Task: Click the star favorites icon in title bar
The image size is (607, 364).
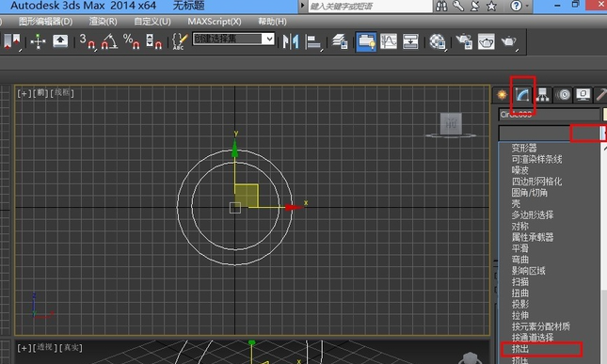Action: point(491,6)
